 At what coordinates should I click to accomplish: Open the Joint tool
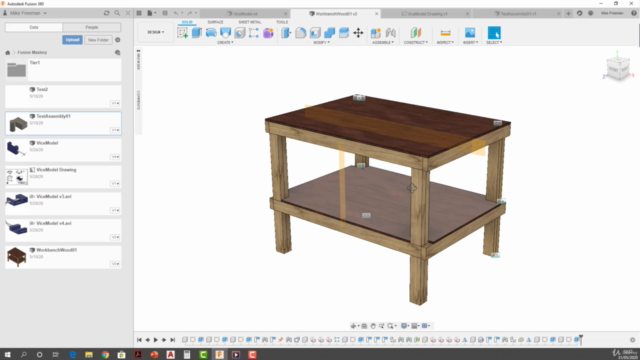click(x=391, y=33)
